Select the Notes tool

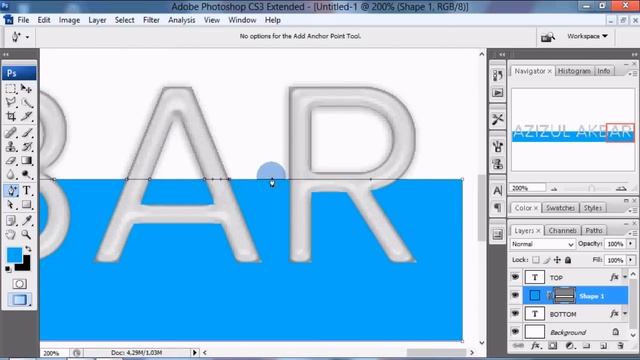click(11, 221)
